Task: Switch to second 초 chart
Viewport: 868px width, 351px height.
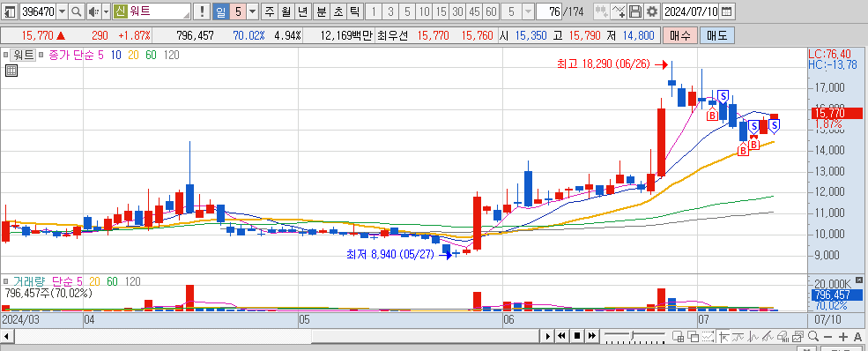Action: click(338, 11)
